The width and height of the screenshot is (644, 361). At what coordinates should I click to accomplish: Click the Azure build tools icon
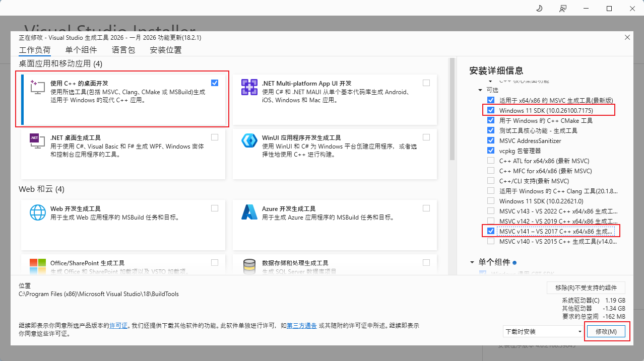(x=249, y=212)
